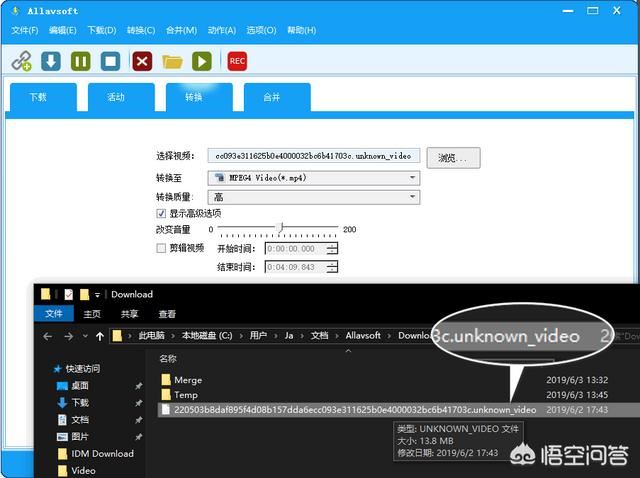The height and width of the screenshot is (478, 640).
Task: Click the 选择视频 file path field
Action: pos(313,156)
